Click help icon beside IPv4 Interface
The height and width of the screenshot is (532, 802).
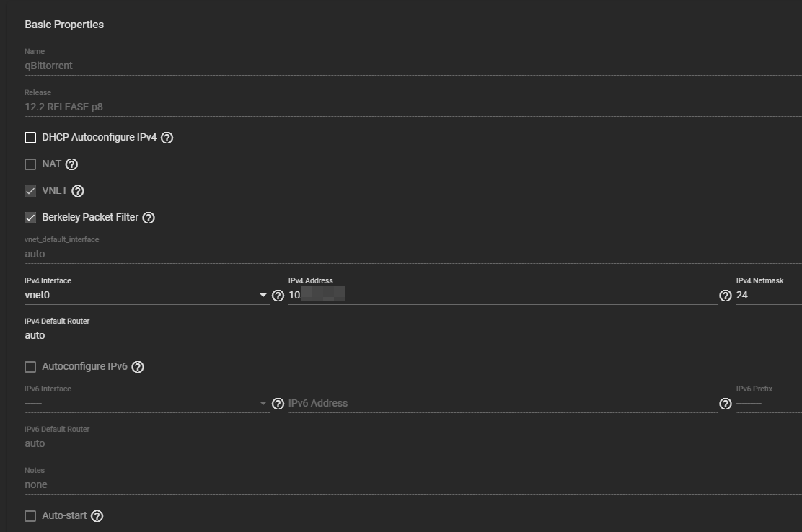pyautogui.click(x=278, y=296)
